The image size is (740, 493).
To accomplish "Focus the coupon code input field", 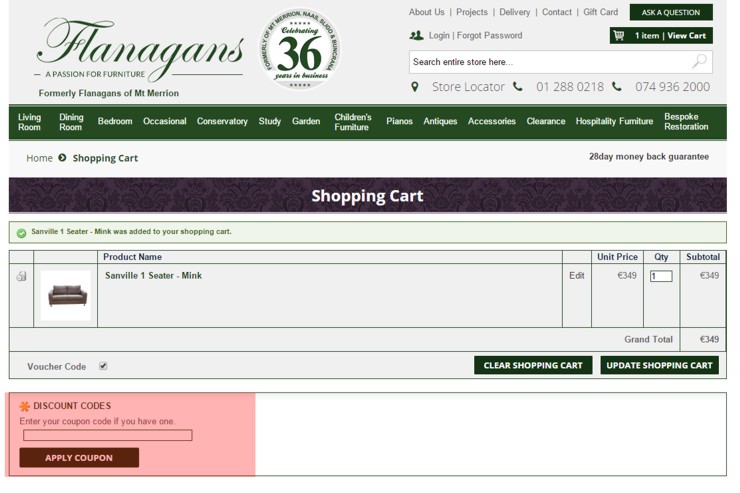I will point(108,435).
